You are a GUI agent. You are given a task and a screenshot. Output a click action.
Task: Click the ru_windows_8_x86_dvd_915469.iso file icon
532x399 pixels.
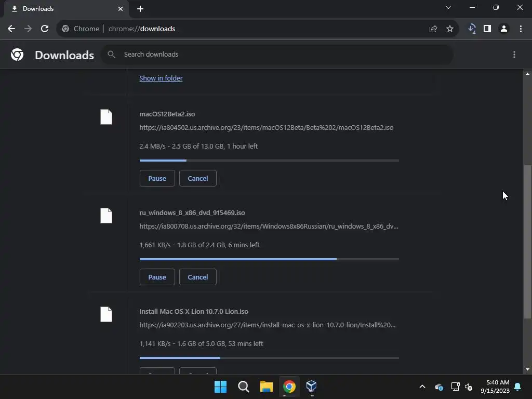click(x=106, y=216)
